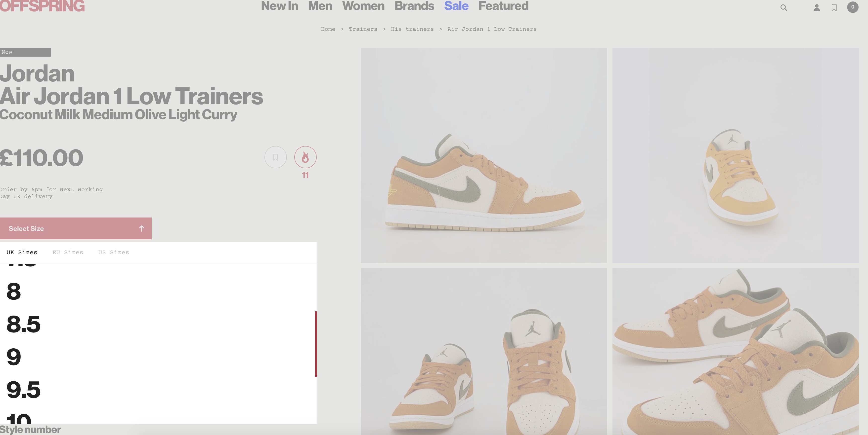Open the angled close-up pair image

point(735,352)
